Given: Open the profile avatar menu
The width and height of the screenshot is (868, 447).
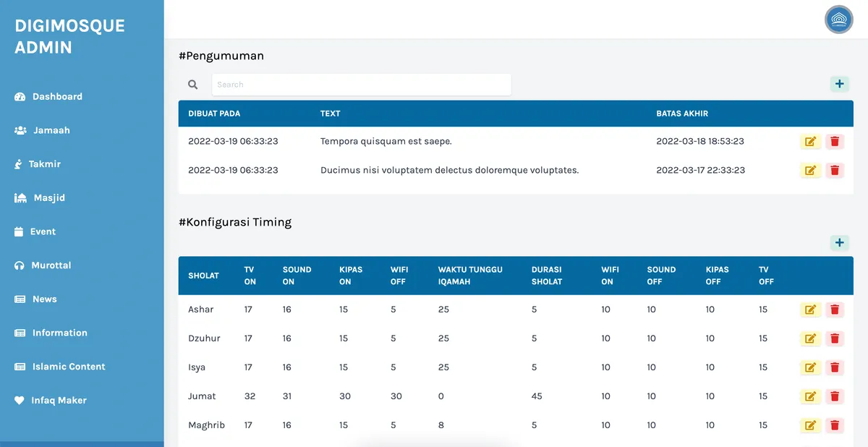Looking at the screenshot, I should (839, 20).
